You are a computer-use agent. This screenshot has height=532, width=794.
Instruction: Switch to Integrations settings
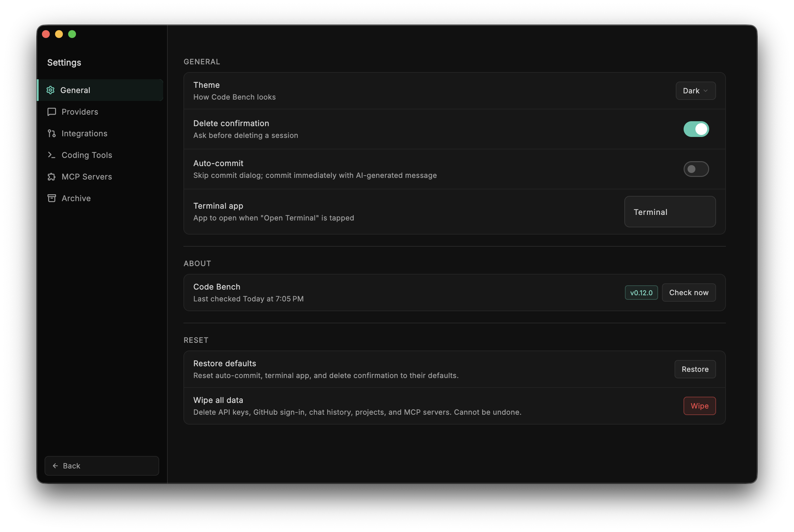(x=100, y=133)
